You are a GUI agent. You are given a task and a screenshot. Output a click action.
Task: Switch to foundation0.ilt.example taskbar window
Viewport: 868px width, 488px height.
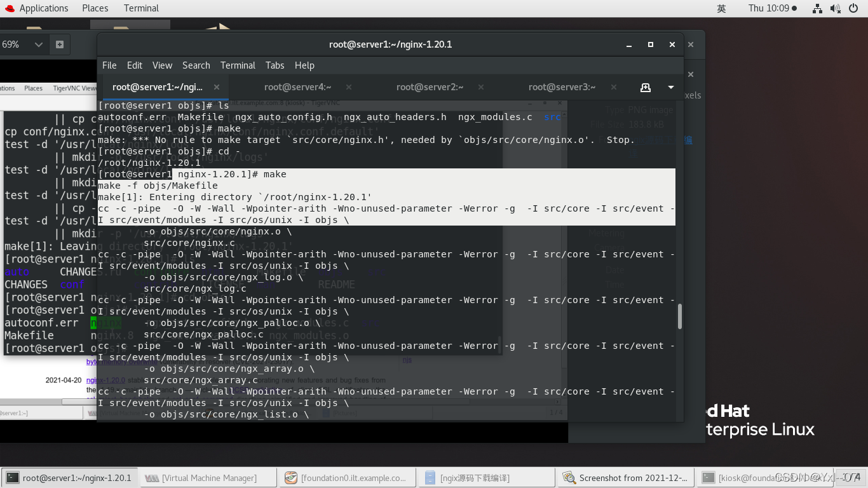[x=348, y=478]
